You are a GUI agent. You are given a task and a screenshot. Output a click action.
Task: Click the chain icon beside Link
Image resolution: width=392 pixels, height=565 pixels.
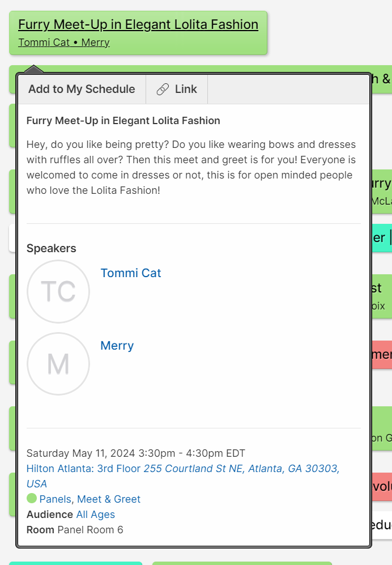click(163, 90)
